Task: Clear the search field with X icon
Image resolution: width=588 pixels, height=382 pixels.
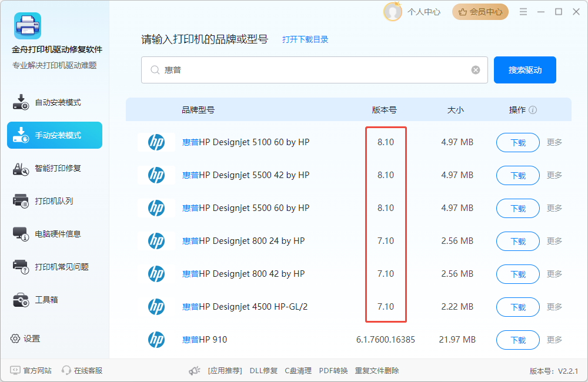Action: pyautogui.click(x=476, y=70)
